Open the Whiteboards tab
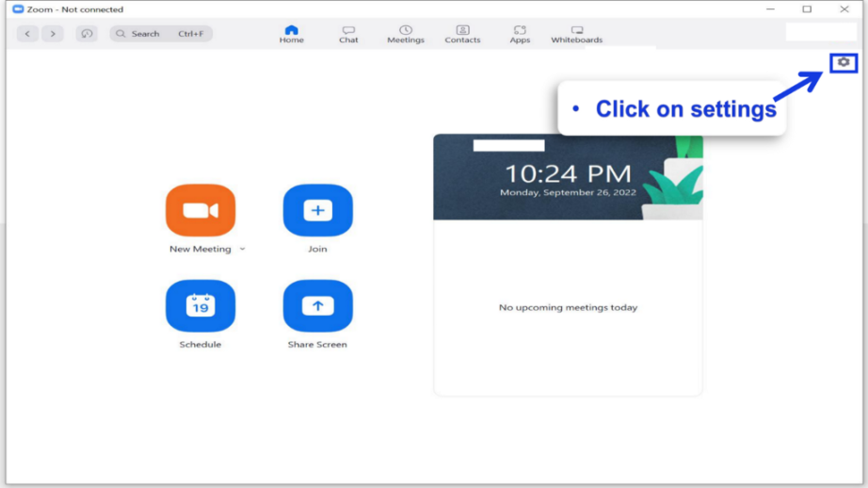This screenshot has height=488, width=868. 576,34
